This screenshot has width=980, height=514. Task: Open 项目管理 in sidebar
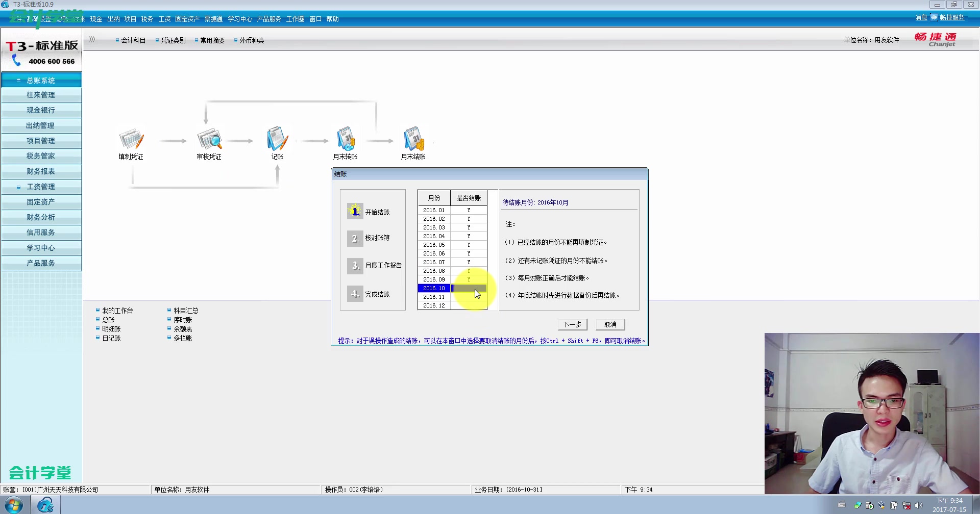coord(41,141)
